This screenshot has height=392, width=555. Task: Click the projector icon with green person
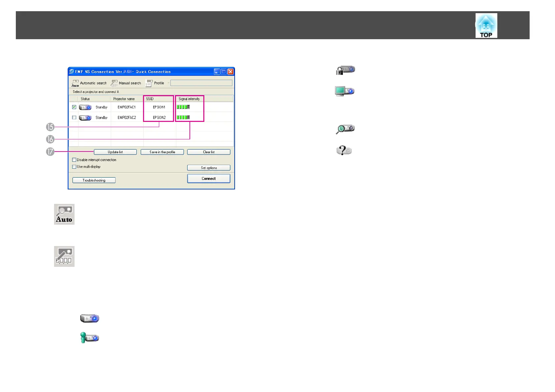(x=90, y=338)
